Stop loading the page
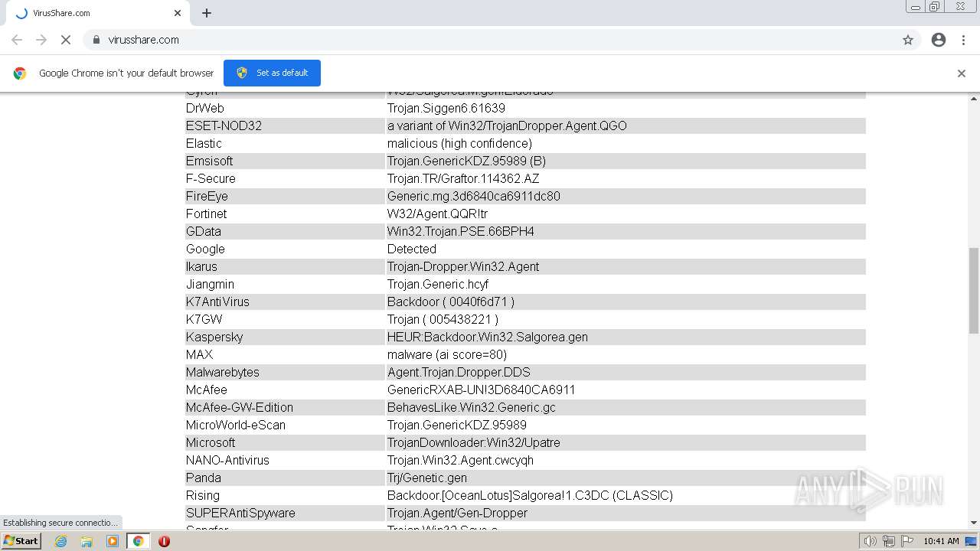Viewport: 980px width, 551px height. [x=66, y=40]
